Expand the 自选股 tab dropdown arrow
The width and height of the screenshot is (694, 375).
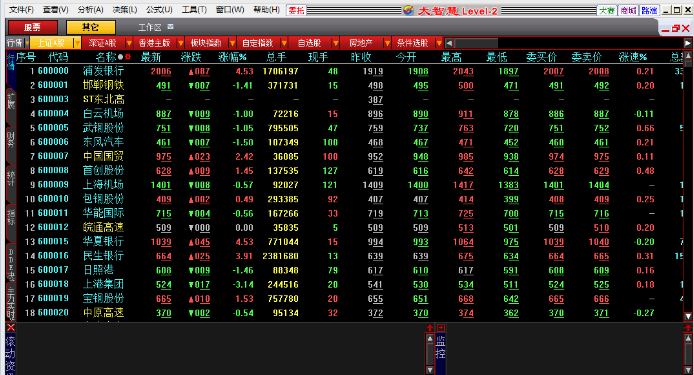(x=335, y=43)
